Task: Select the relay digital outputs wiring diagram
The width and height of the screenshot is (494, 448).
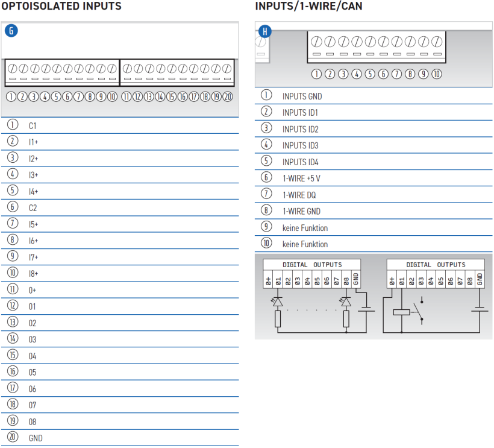Action: (x=435, y=295)
